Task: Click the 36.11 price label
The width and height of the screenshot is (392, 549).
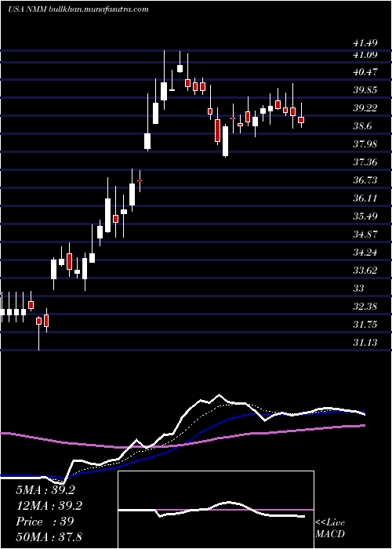Action: 365,198
